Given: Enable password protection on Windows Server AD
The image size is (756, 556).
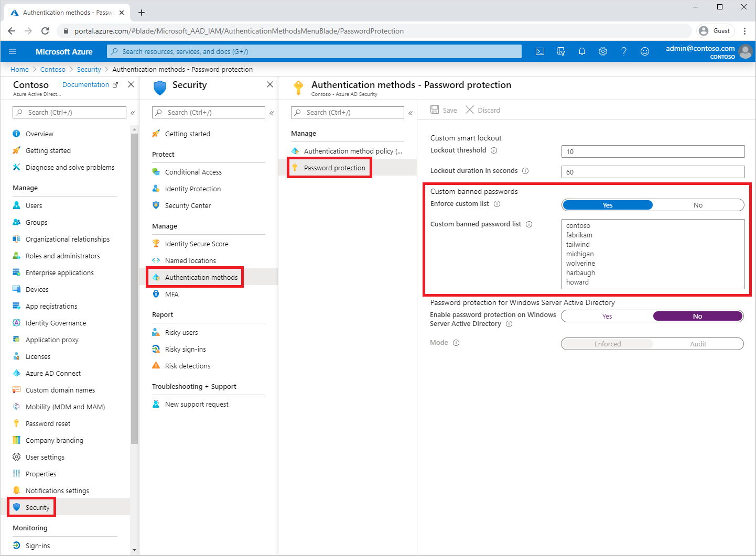Looking at the screenshot, I should [x=607, y=316].
